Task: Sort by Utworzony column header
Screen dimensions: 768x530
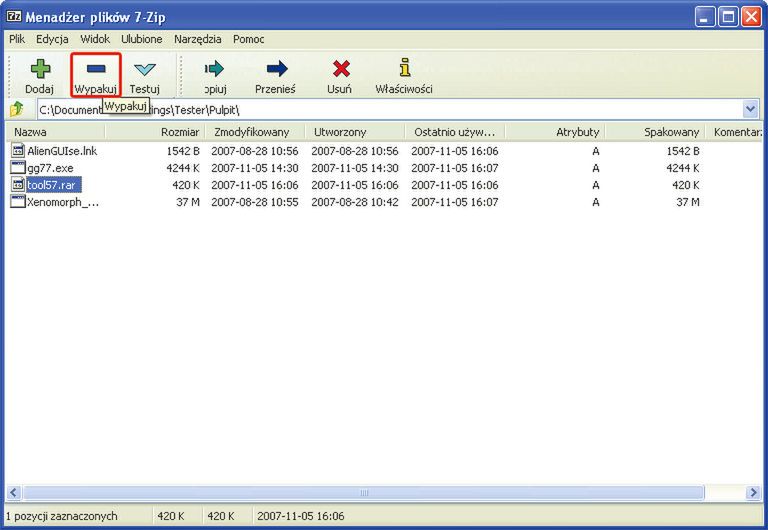Action: (x=355, y=132)
